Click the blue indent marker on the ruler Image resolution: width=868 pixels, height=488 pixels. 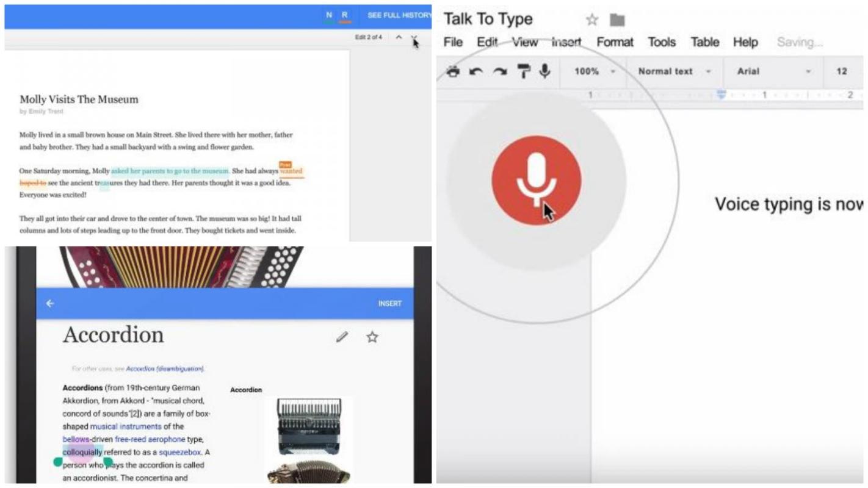[722, 95]
